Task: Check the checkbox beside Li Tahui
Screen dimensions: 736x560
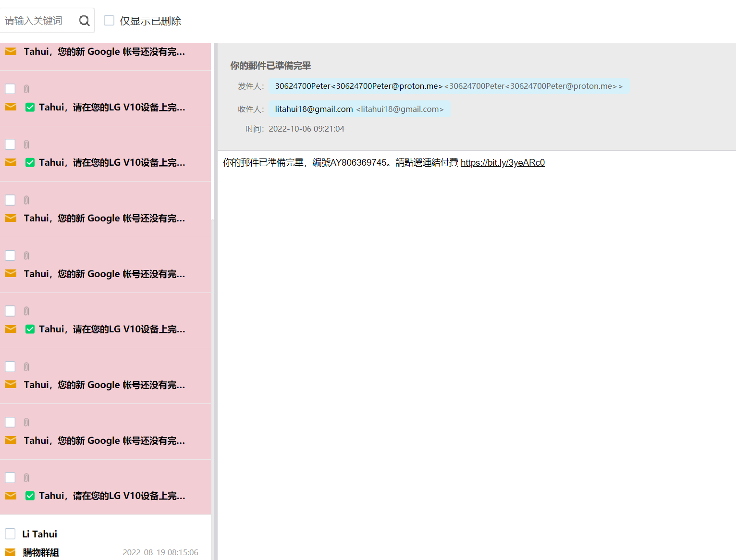Action: tap(10, 534)
